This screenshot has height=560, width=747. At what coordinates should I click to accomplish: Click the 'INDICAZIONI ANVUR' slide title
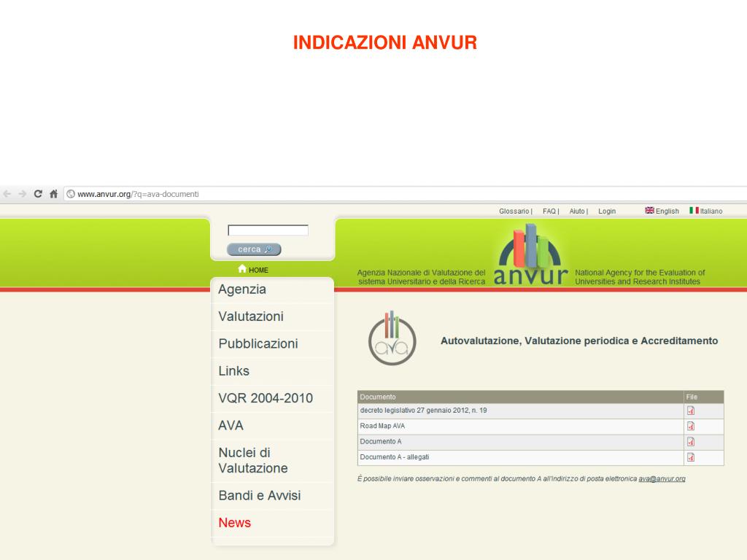pos(385,43)
